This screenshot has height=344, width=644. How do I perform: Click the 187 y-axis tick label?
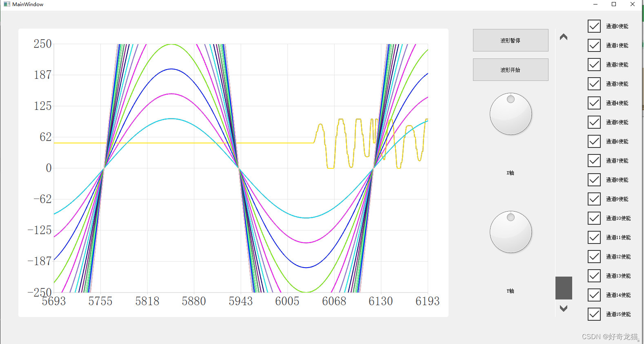point(42,75)
